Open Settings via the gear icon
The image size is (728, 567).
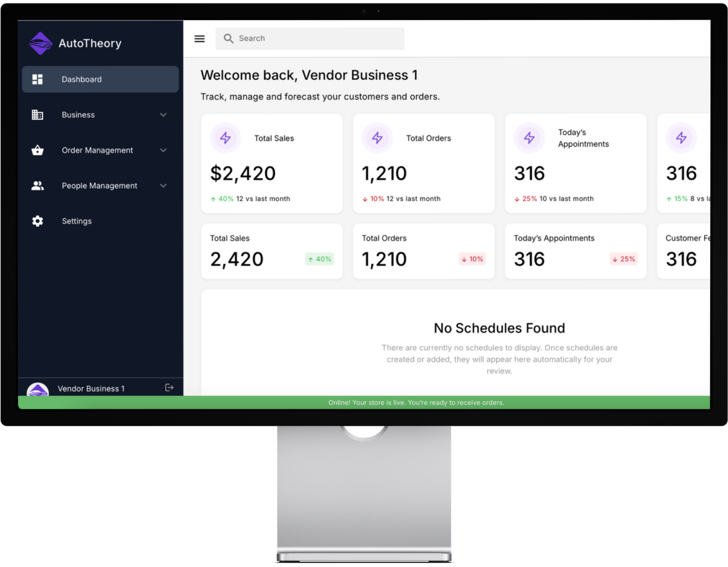pyautogui.click(x=38, y=221)
